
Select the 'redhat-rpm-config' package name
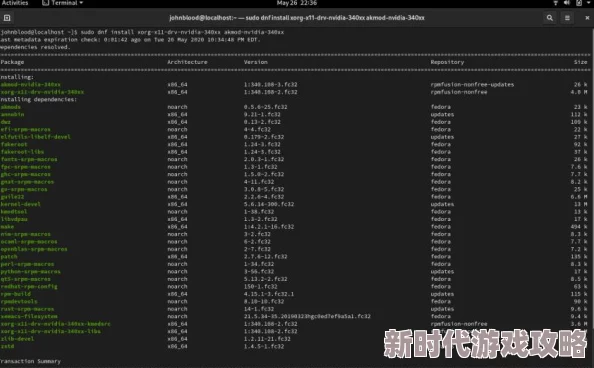click(x=29, y=287)
